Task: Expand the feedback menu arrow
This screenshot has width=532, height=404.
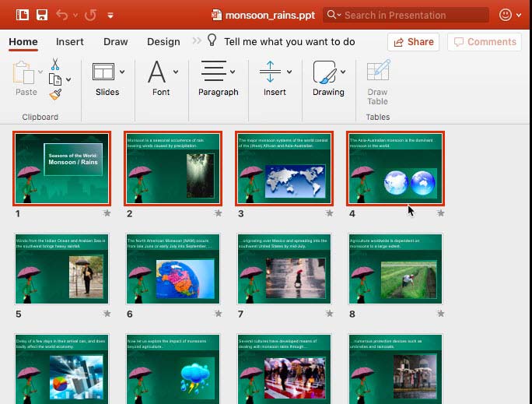Action: pyautogui.click(x=519, y=16)
